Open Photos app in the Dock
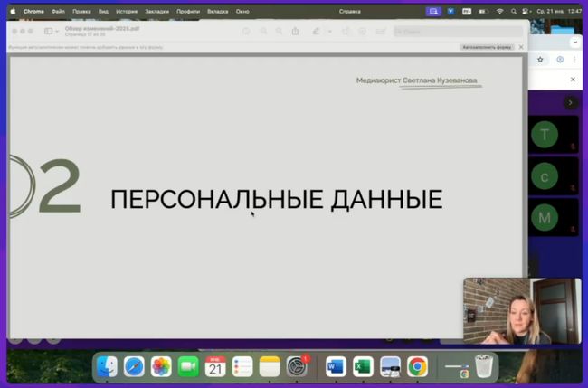This screenshot has width=588, height=388. pyautogui.click(x=161, y=366)
